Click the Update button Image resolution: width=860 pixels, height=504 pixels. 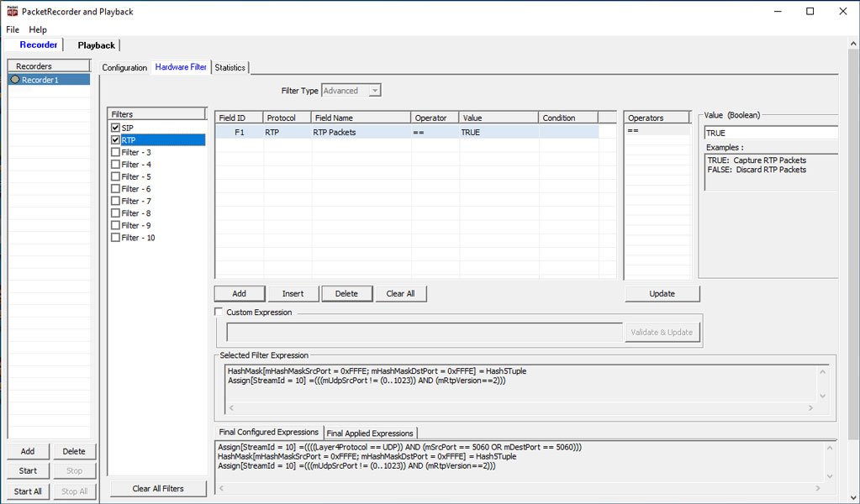[662, 294]
